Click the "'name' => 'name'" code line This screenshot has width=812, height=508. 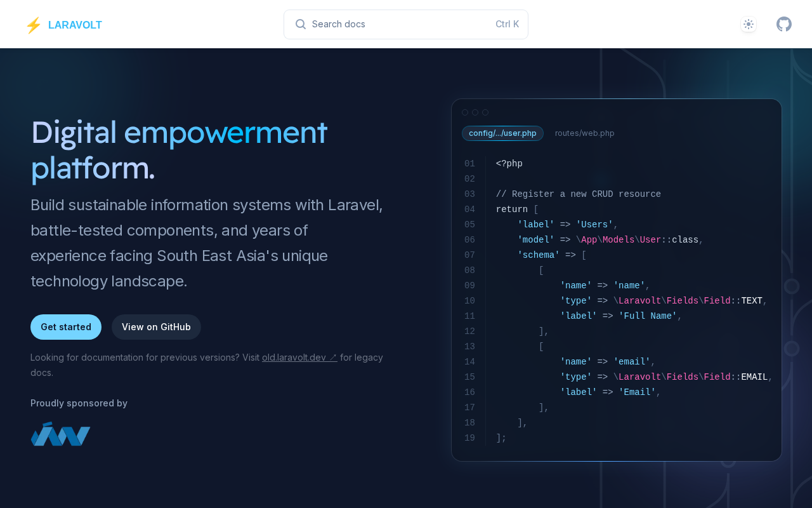[605, 286]
